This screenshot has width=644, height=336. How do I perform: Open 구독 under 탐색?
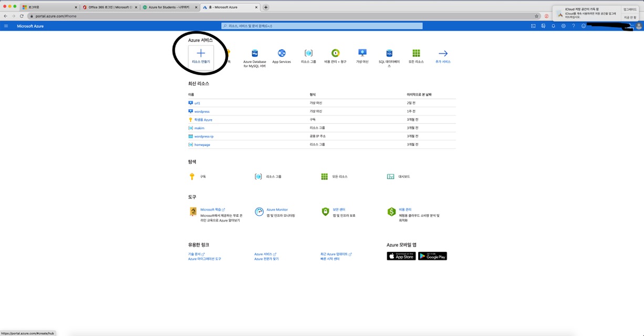(198, 176)
